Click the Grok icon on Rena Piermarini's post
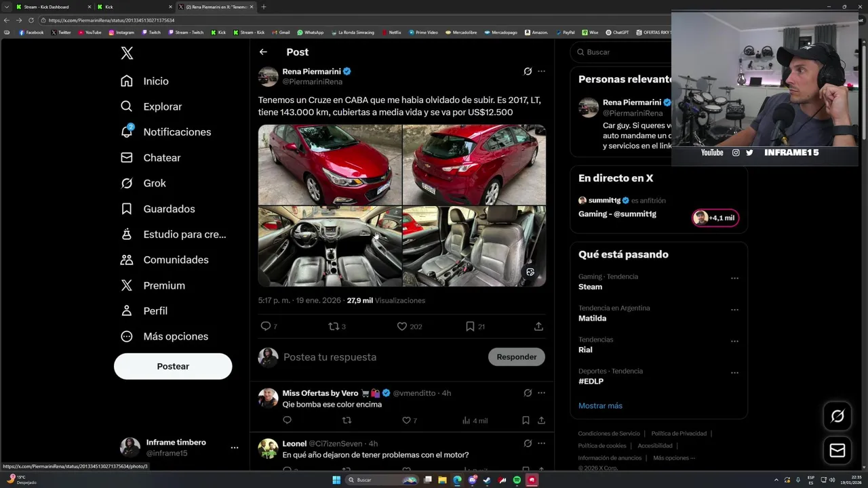Screen dimensions: 868x488 (x=528, y=71)
